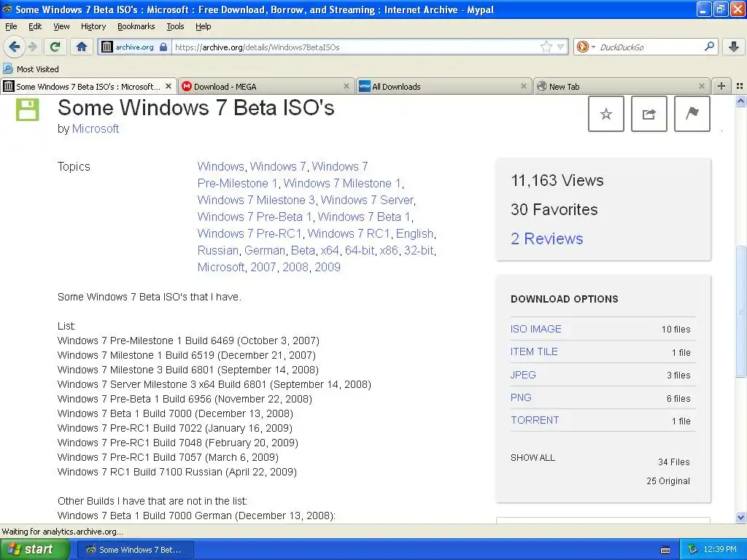Click the system tray network icon
747x560 pixels.
pos(693,550)
